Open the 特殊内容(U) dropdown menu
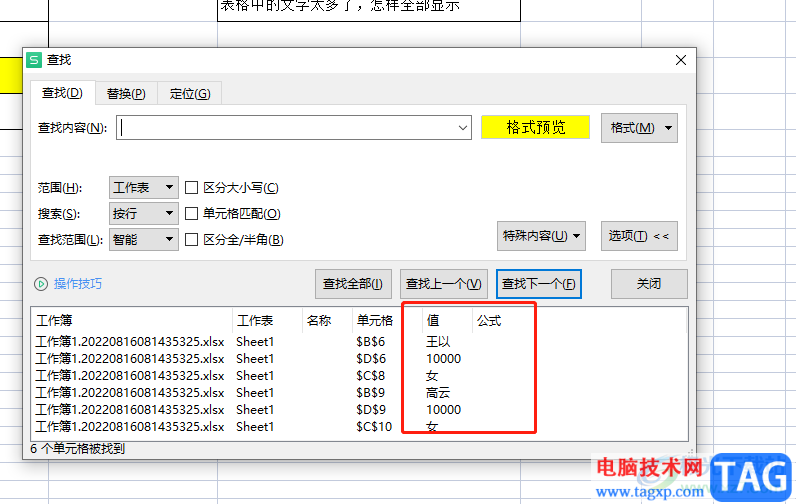Screen dimensions: 796x504 point(541,236)
